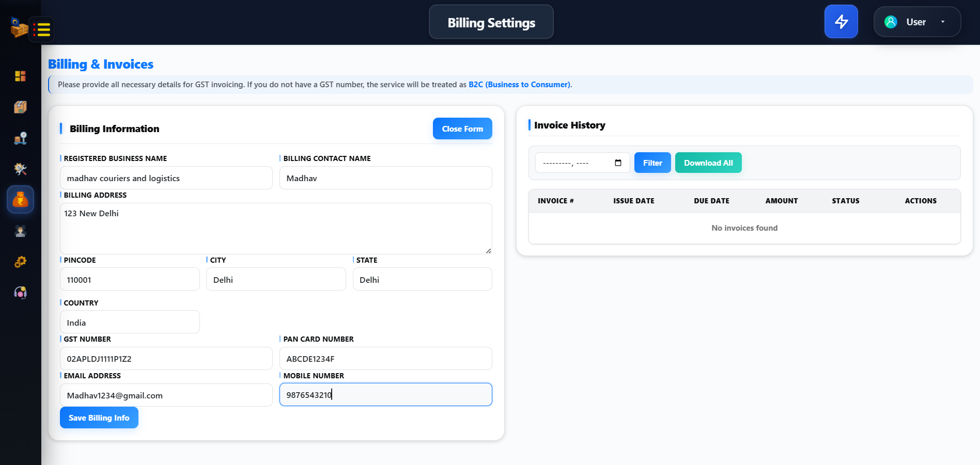Apply the invoice Filter button

click(652, 163)
